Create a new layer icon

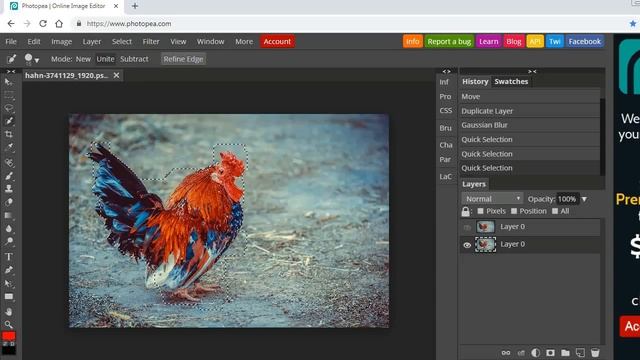[x=580, y=353]
